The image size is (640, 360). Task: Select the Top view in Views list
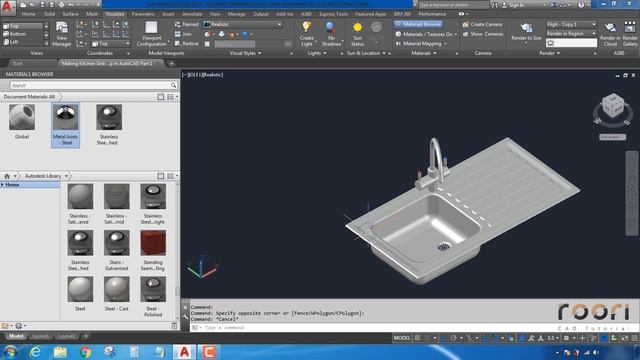coord(22,26)
